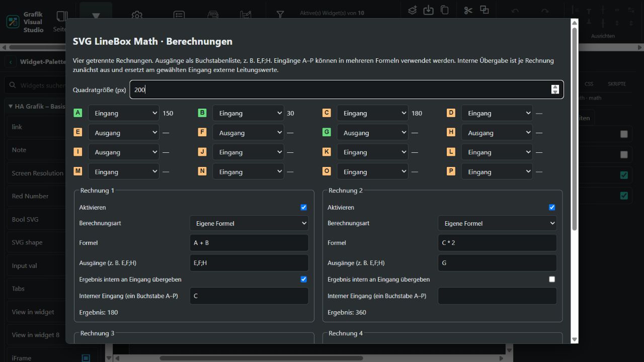Collapse the HA Grafik – Basis group
This screenshot has width=644, height=362.
[x=11, y=106]
